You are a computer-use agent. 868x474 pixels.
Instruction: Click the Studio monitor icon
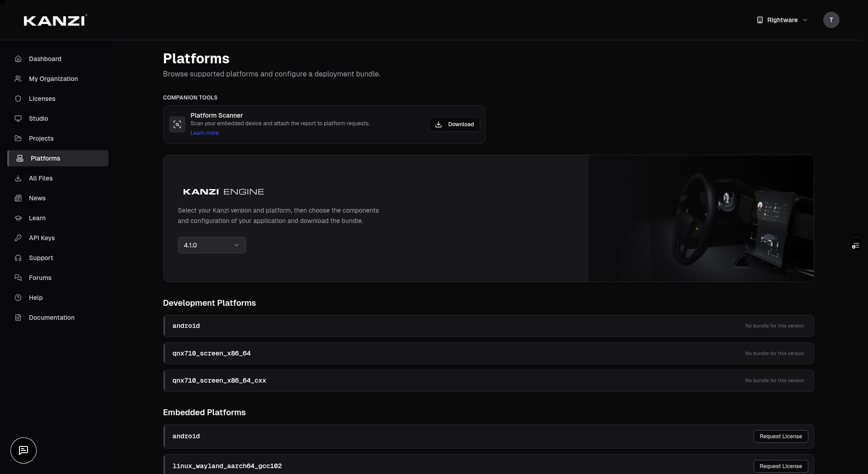point(18,118)
